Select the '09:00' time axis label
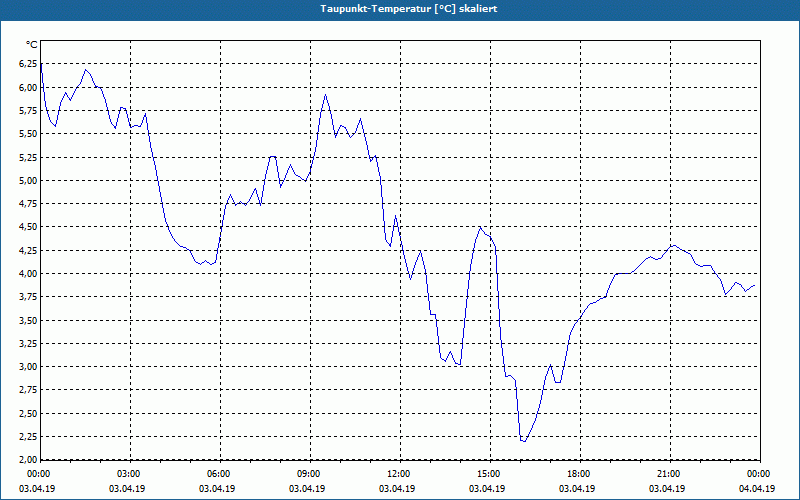Screen dimensions: 800x500 coord(307,474)
